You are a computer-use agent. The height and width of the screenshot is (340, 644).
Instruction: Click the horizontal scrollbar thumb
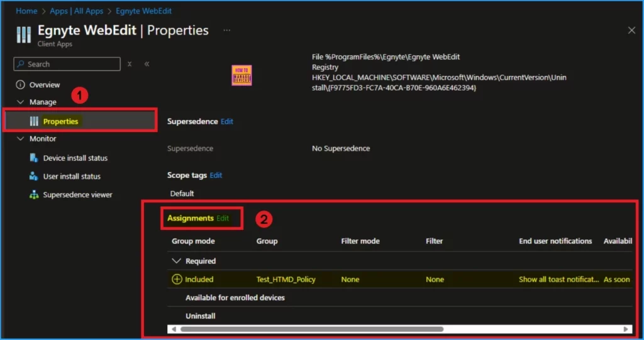(312, 329)
